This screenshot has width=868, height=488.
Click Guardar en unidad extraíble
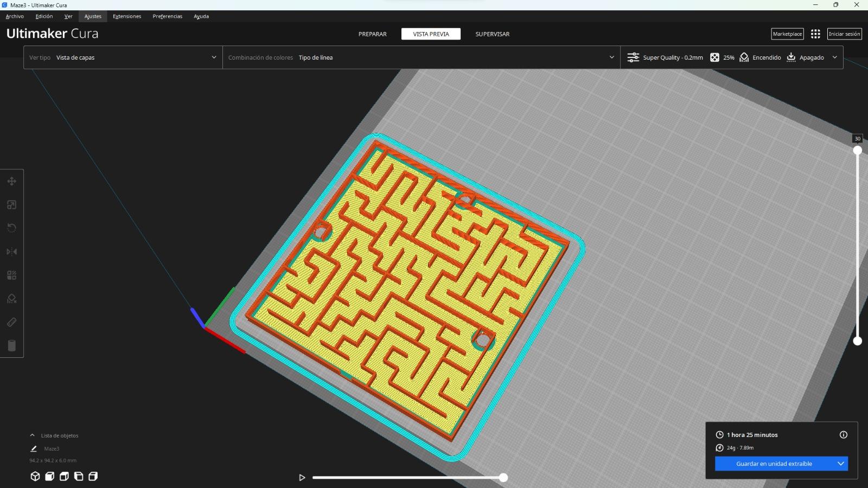pos(774,464)
